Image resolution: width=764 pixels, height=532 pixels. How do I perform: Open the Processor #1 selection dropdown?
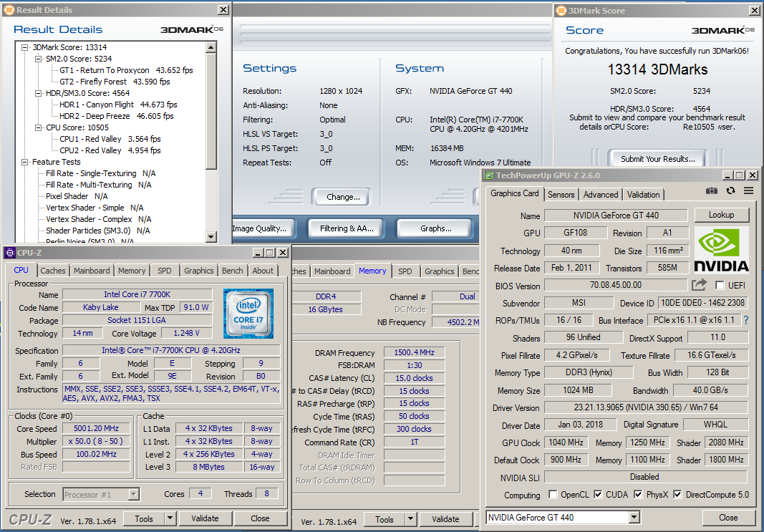point(133,495)
